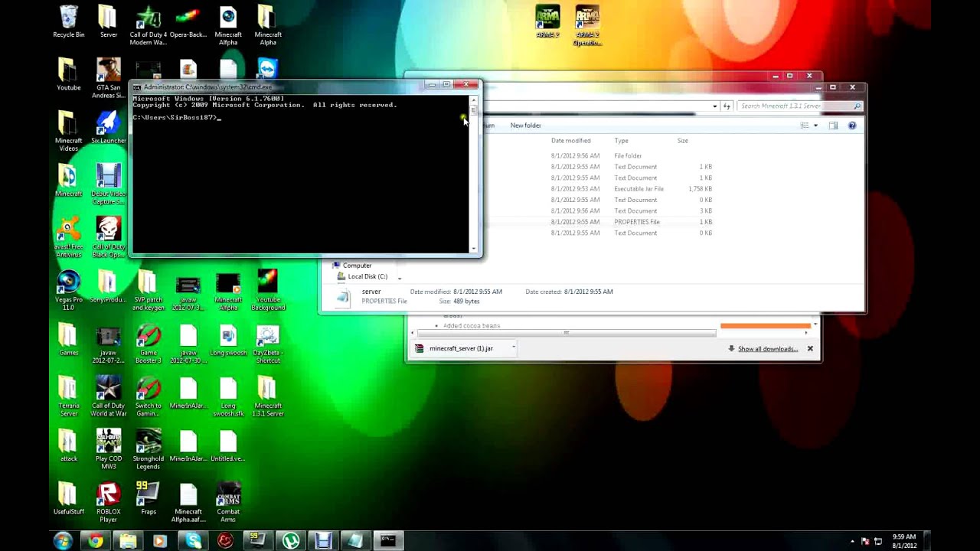Sort Explorer files by the Type column

tap(621, 141)
